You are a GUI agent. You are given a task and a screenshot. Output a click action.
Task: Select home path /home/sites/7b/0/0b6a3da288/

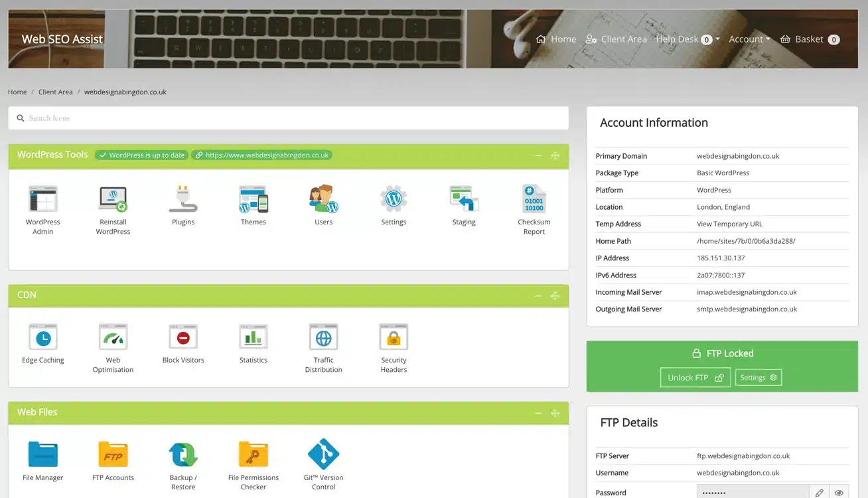click(746, 242)
